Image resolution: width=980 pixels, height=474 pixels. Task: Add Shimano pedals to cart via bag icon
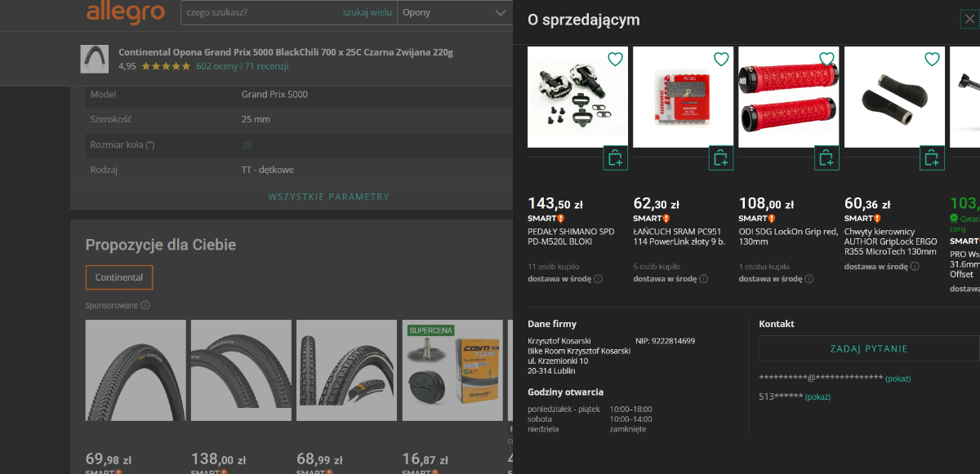point(616,158)
